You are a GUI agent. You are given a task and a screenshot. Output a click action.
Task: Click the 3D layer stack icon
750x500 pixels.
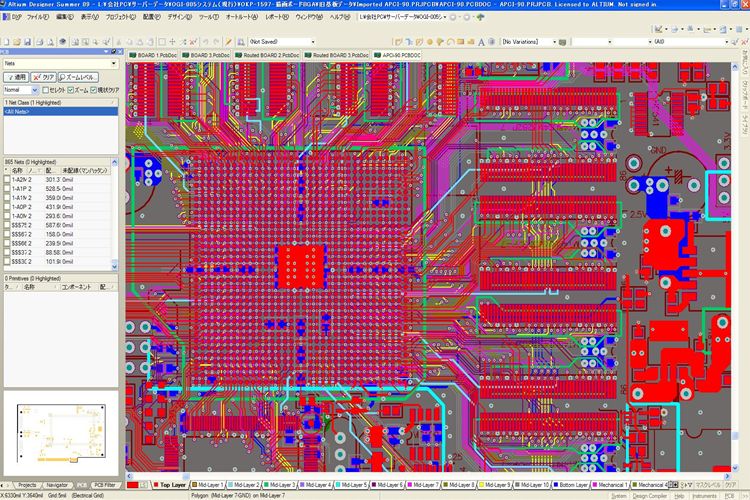click(63, 42)
